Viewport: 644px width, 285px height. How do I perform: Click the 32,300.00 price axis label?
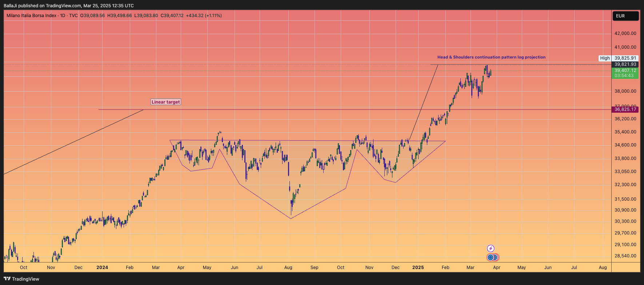[625, 185]
